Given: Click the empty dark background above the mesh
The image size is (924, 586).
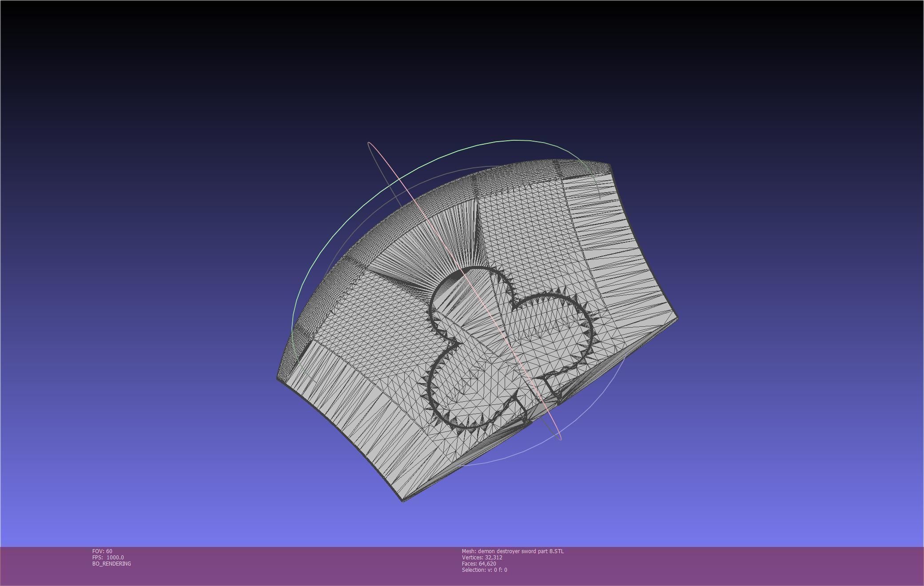Looking at the screenshot, I should (462, 67).
